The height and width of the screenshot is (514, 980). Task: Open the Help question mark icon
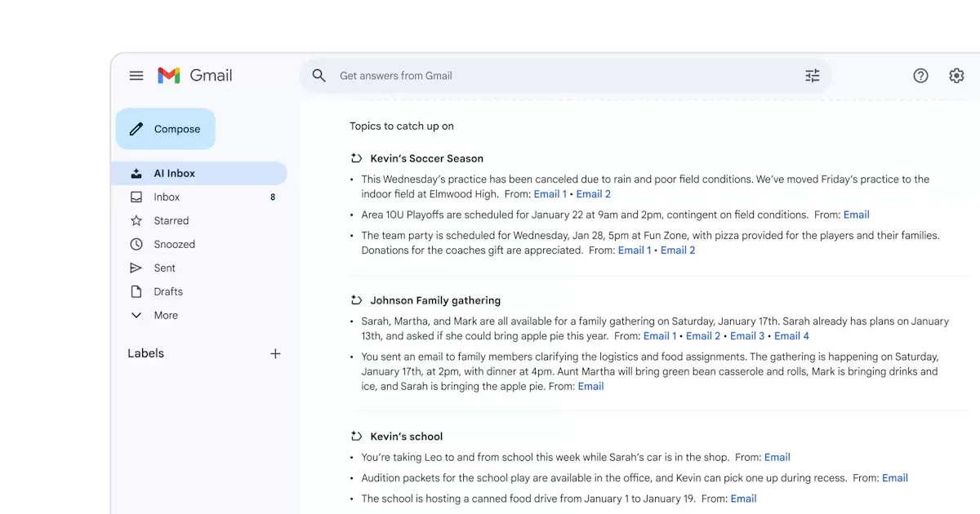pos(920,76)
